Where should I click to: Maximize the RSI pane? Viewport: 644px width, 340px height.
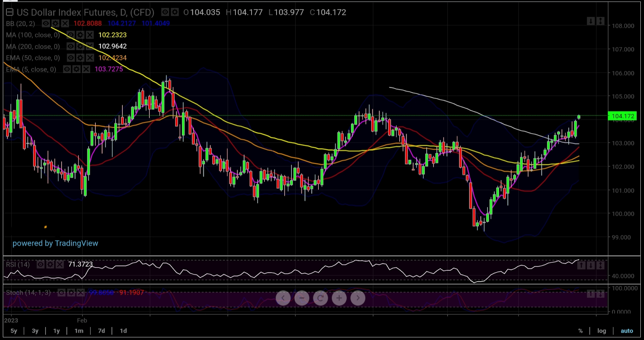click(x=600, y=266)
